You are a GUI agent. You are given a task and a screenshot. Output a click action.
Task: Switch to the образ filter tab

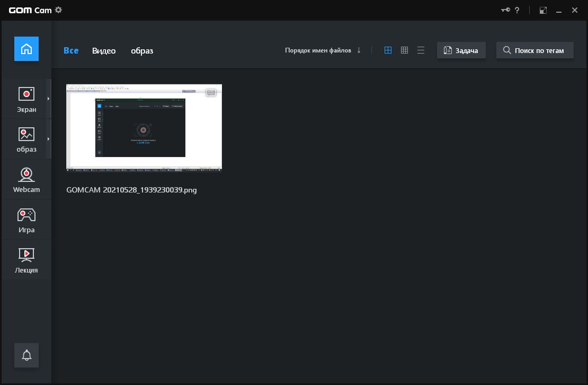142,51
